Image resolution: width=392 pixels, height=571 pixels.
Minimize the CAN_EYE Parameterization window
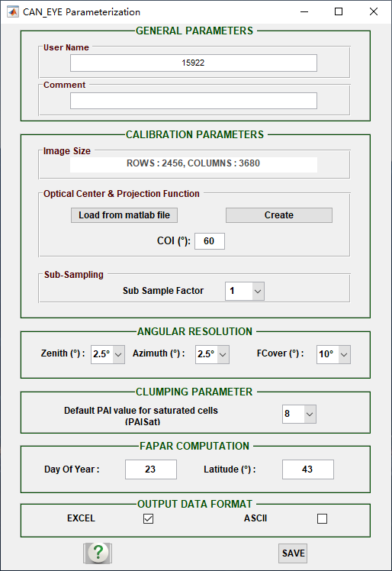coord(304,11)
